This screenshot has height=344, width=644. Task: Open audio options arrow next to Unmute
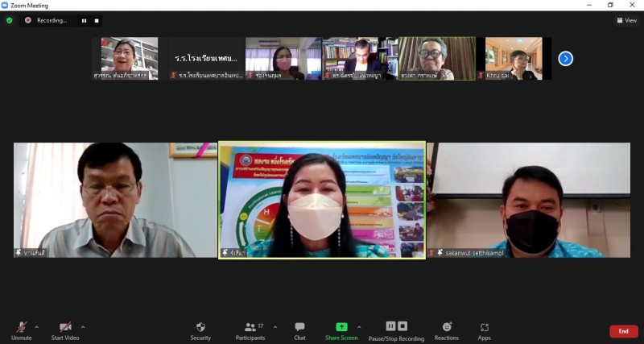click(x=37, y=328)
